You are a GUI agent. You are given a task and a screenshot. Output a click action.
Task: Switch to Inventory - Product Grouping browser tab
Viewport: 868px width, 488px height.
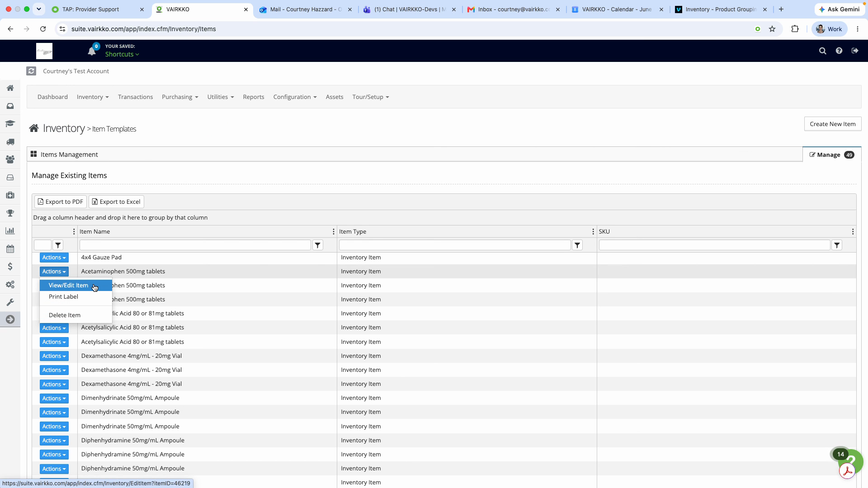tap(721, 9)
